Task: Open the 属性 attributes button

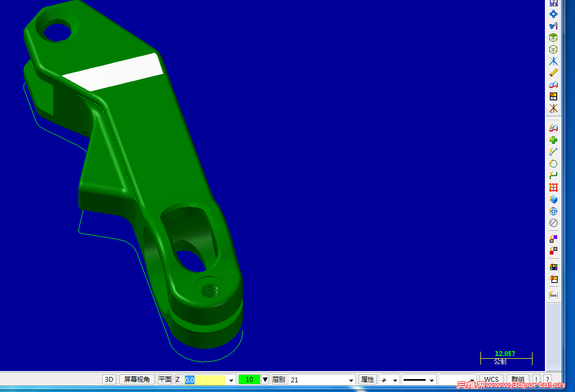Action: point(368,380)
